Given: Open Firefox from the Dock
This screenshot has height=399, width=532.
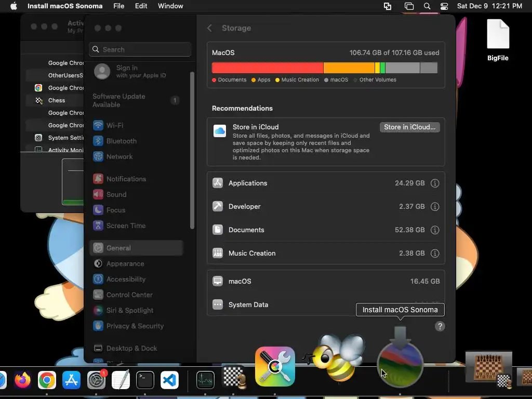Looking at the screenshot, I should 22,380.
